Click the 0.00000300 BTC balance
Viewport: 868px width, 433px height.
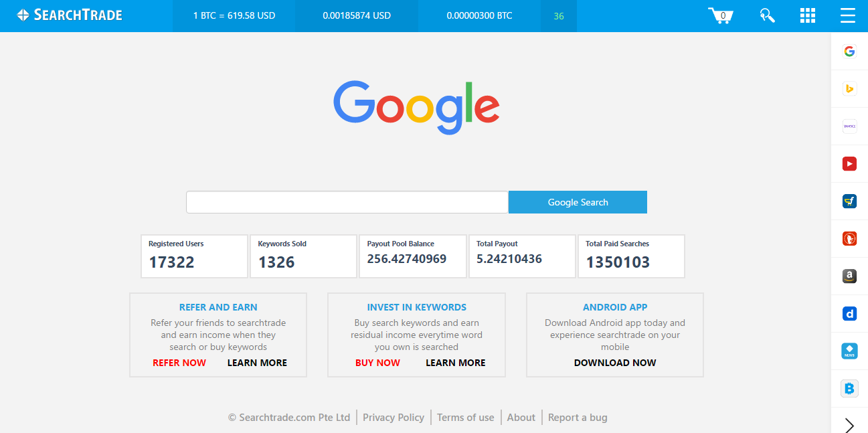click(479, 15)
